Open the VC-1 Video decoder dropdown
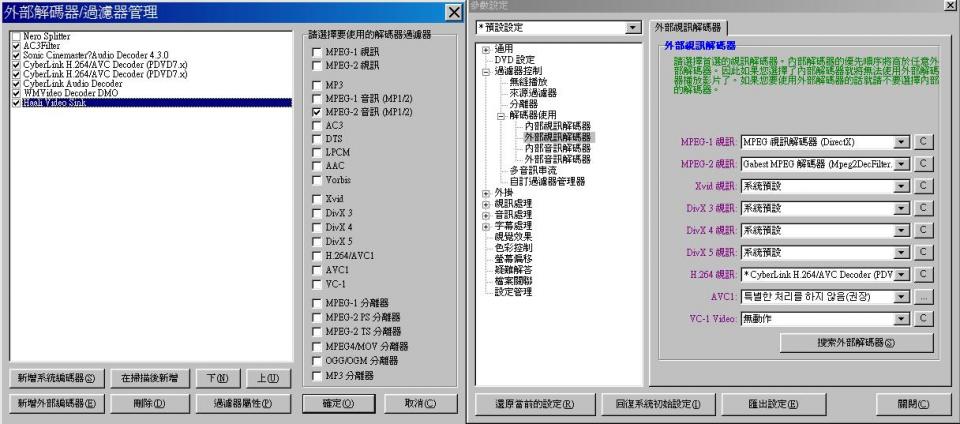Viewport: 960px width, 424px height. click(x=901, y=319)
